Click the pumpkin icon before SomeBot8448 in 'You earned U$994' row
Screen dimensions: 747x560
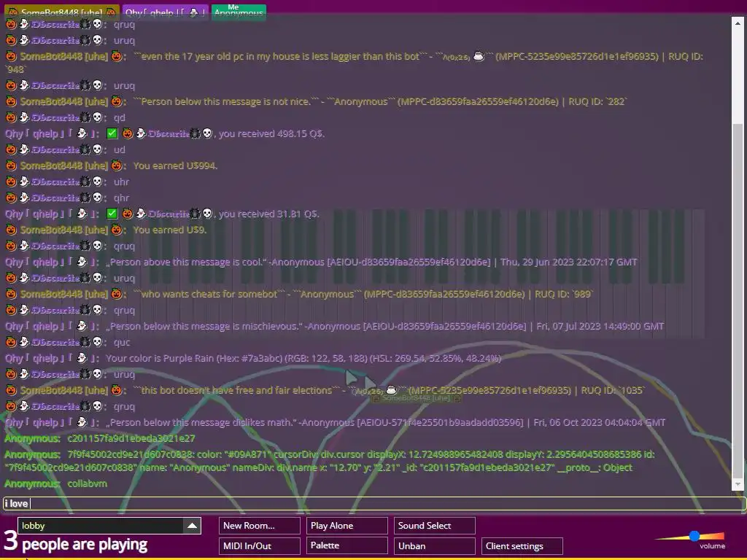[x=11, y=166]
